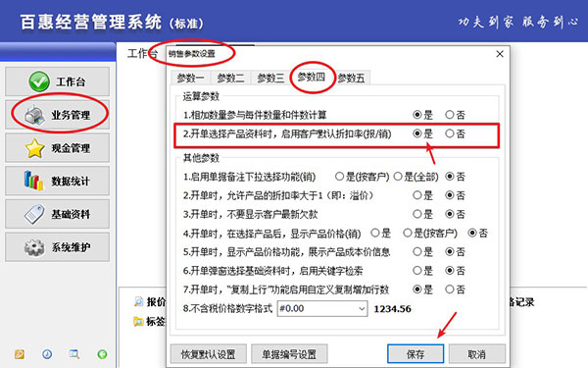Choose 是(全部) for 单据备注下拉选择功能
This screenshot has width=588, height=368.
click(x=398, y=176)
